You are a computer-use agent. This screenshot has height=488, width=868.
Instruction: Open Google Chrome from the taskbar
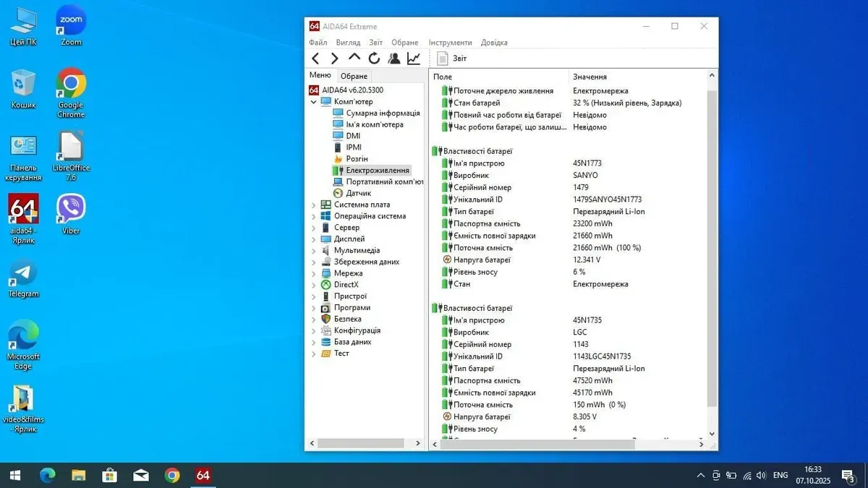click(x=172, y=475)
